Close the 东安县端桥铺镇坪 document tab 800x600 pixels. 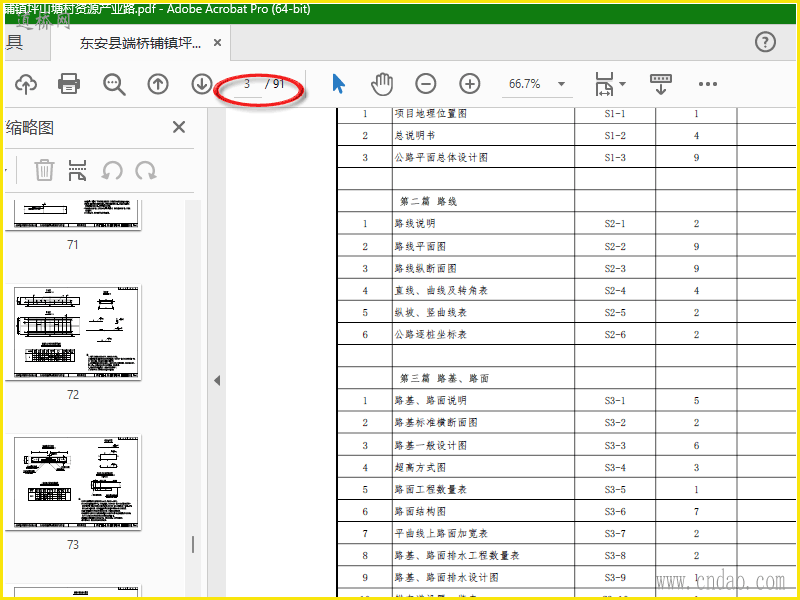coord(217,43)
